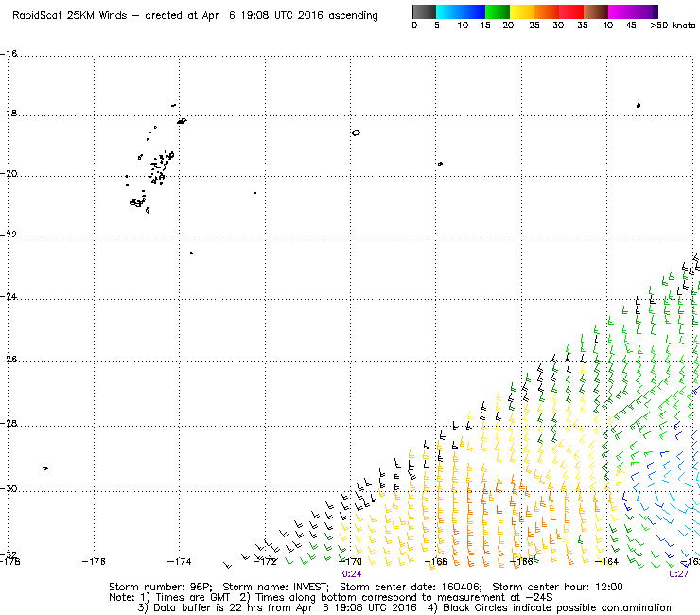This screenshot has height=615, width=700.
Task: Click latitude label '-26'
Action: pos(9,360)
